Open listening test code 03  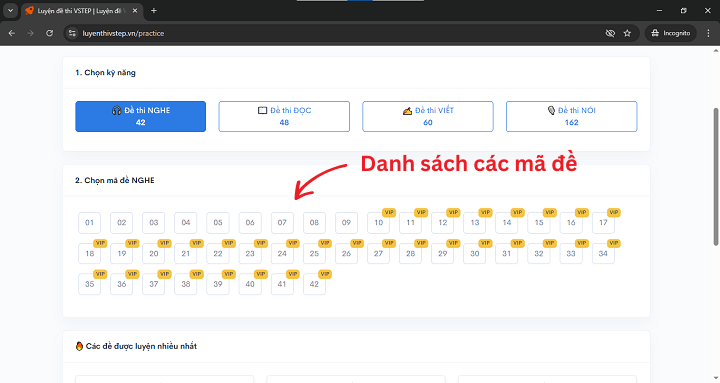[x=154, y=223]
